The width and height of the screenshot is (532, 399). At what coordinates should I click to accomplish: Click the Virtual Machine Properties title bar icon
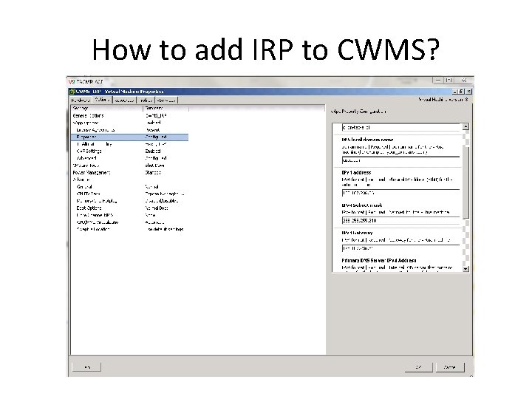72,92
